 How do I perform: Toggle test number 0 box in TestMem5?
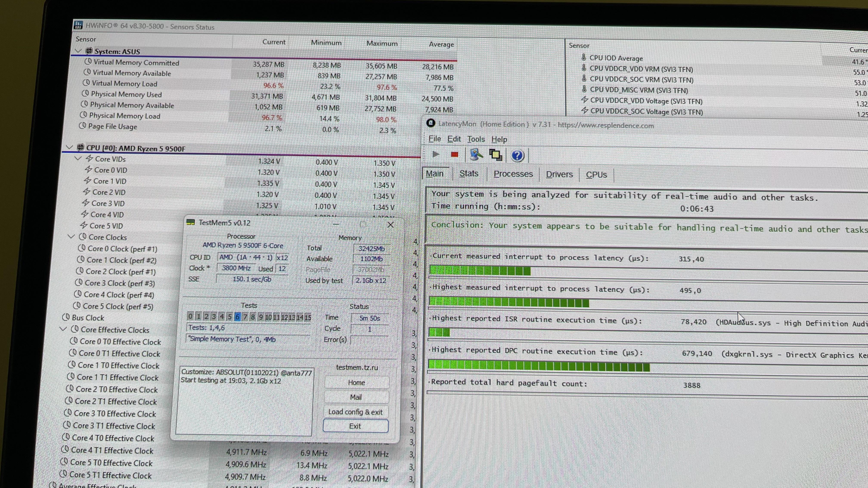click(190, 316)
